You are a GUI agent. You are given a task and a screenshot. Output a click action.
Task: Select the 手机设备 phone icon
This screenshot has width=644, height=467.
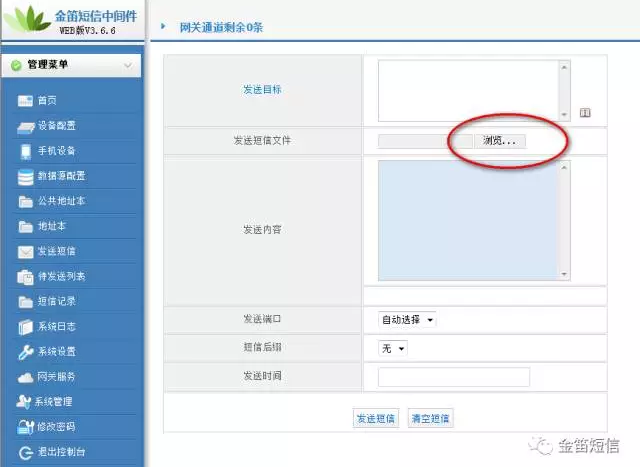pyautogui.click(x=26, y=151)
